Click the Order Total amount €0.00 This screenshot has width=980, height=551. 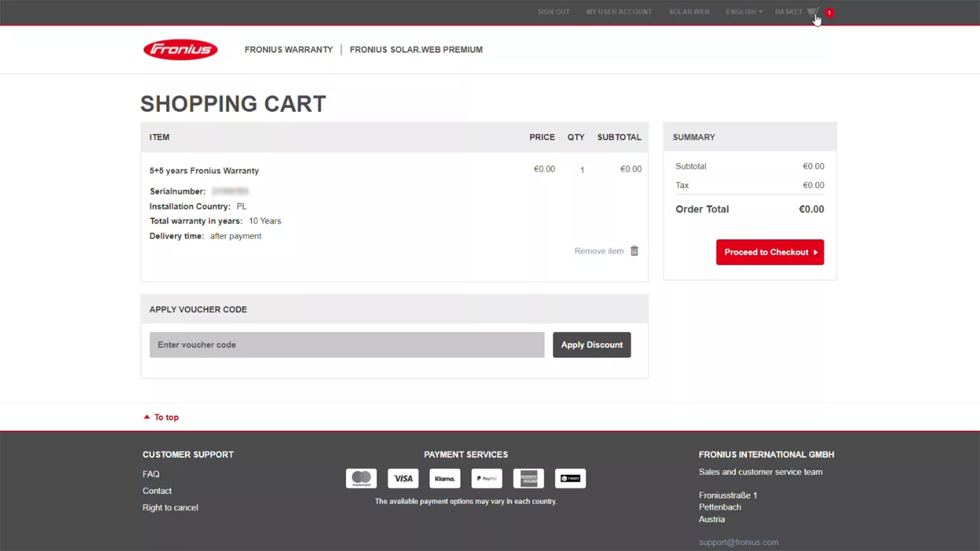[x=811, y=209]
